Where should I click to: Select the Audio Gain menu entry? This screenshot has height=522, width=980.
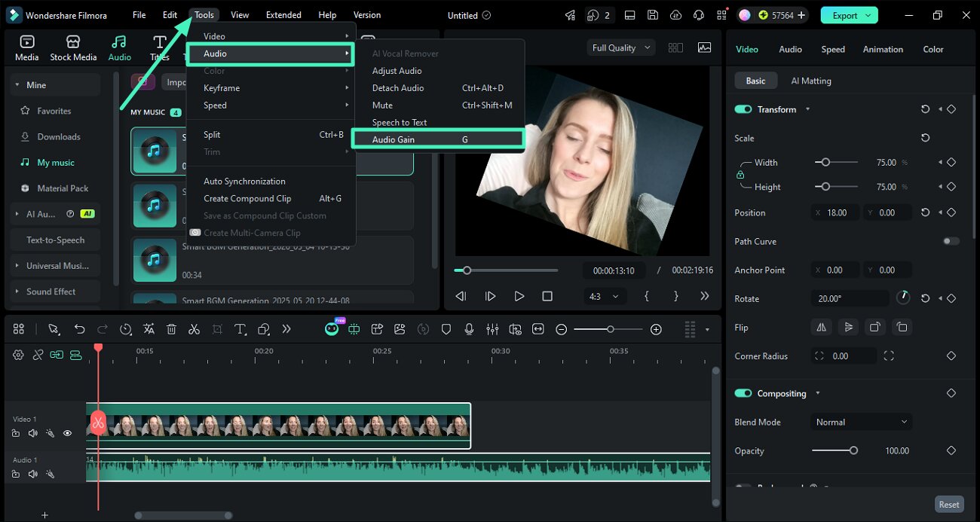click(x=438, y=139)
